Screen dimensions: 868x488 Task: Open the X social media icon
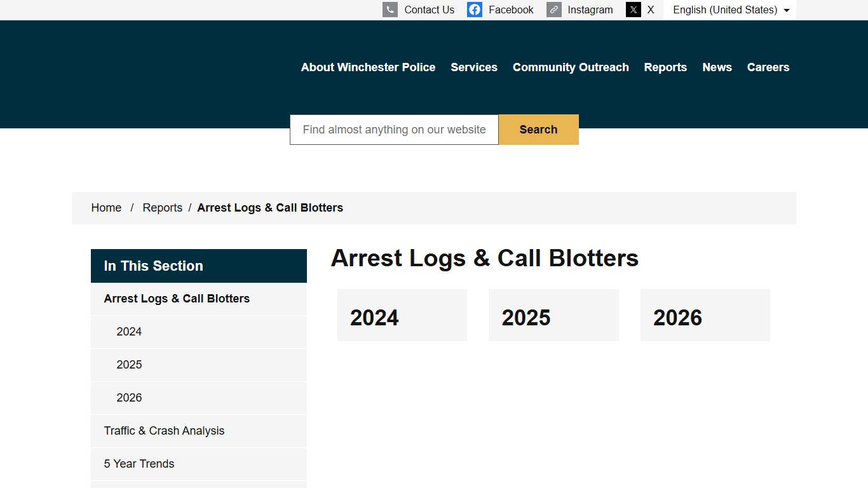point(634,10)
